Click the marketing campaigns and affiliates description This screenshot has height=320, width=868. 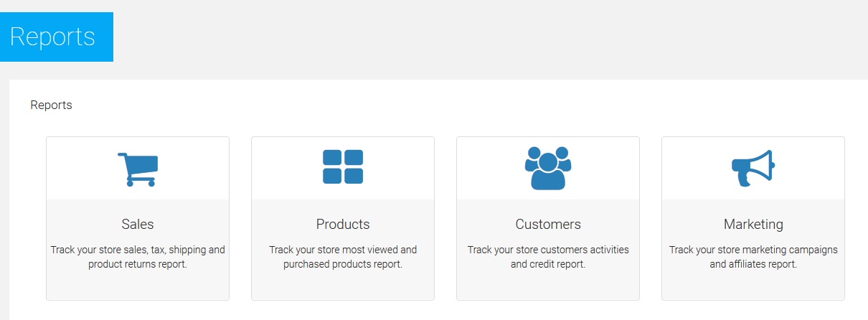(753, 257)
